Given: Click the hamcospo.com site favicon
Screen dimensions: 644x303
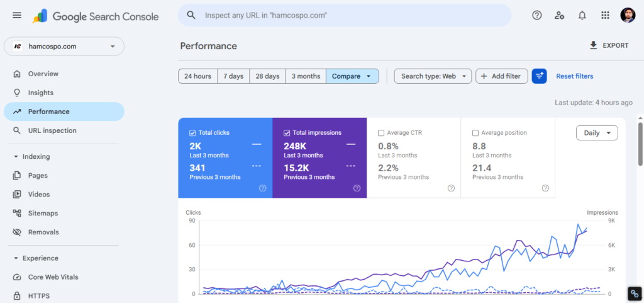Looking at the screenshot, I should 17,47.
